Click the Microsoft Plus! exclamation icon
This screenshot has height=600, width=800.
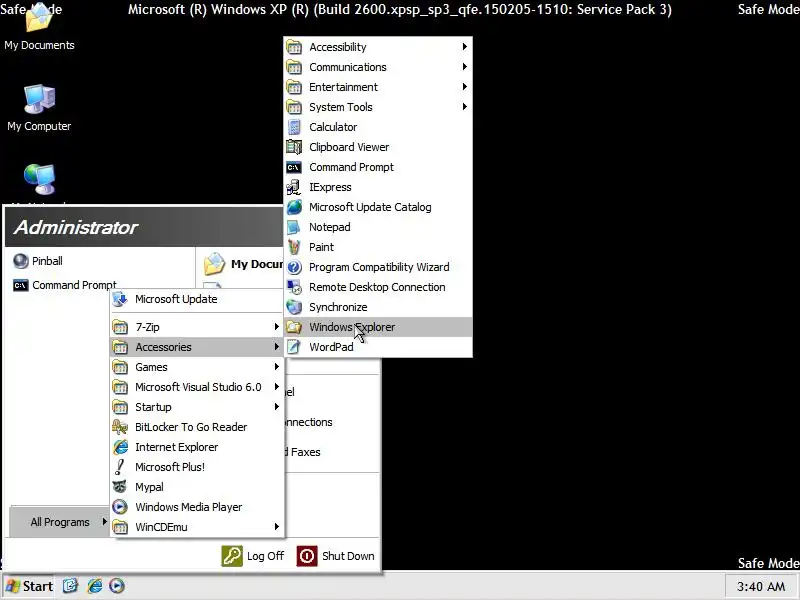click(120, 467)
